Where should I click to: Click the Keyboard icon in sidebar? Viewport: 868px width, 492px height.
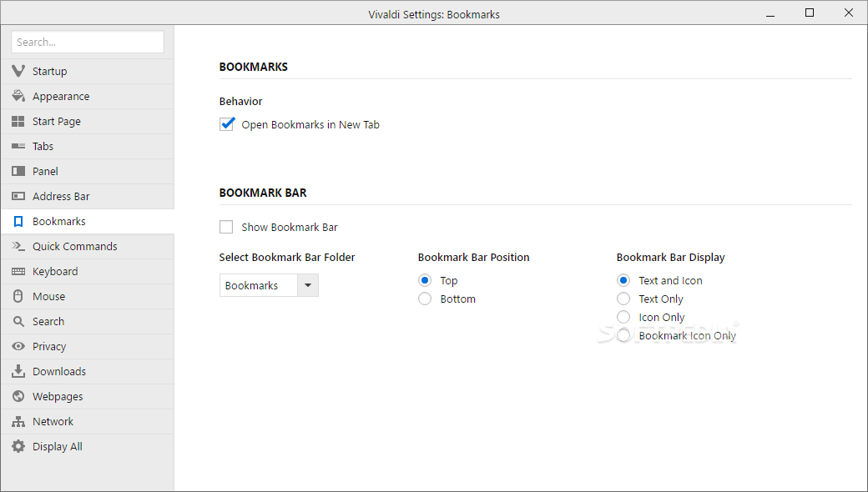(x=18, y=271)
